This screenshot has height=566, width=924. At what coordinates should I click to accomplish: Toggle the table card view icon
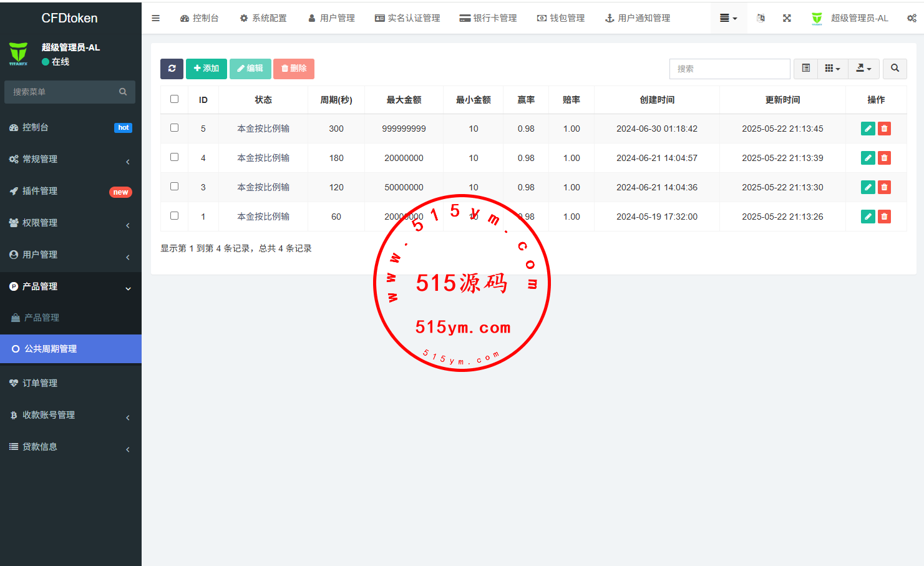point(805,69)
